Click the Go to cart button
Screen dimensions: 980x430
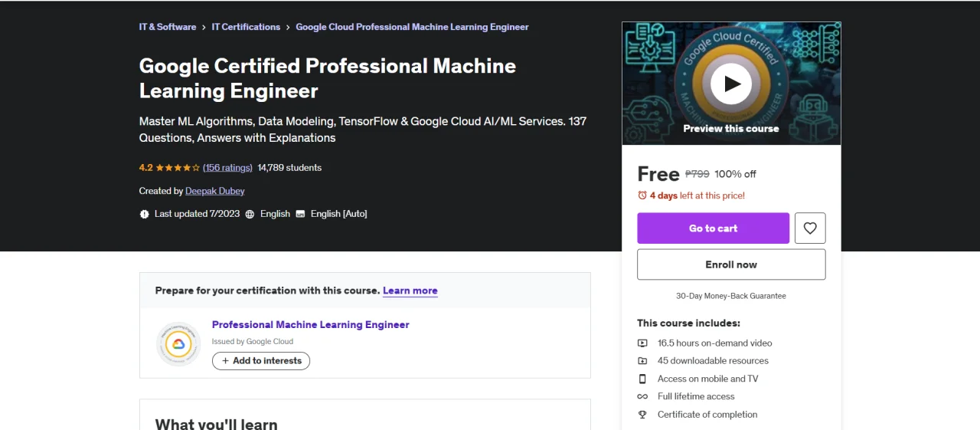[x=713, y=228]
